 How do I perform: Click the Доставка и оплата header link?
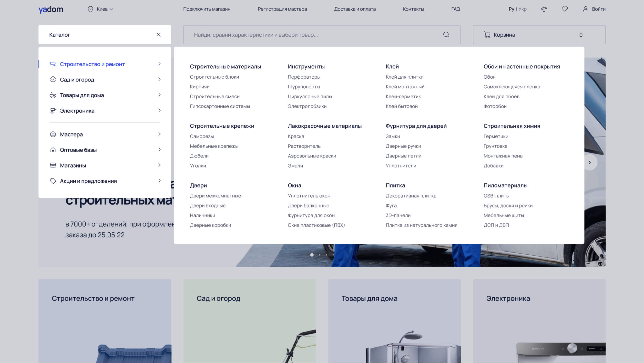pyautogui.click(x=355, y=9)
